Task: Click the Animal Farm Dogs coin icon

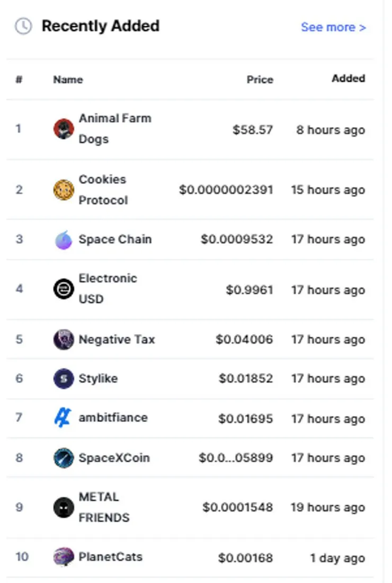Action: coord(64,129)
